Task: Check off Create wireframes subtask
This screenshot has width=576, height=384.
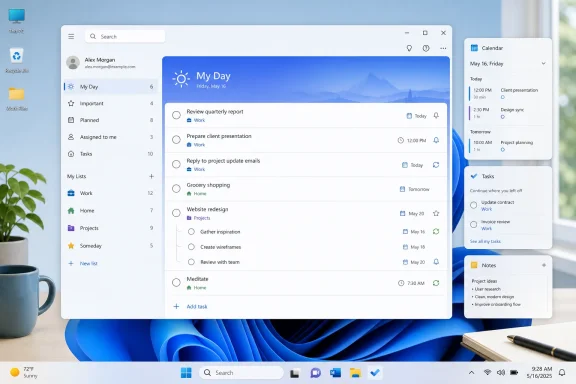Action: coord(191,247)
